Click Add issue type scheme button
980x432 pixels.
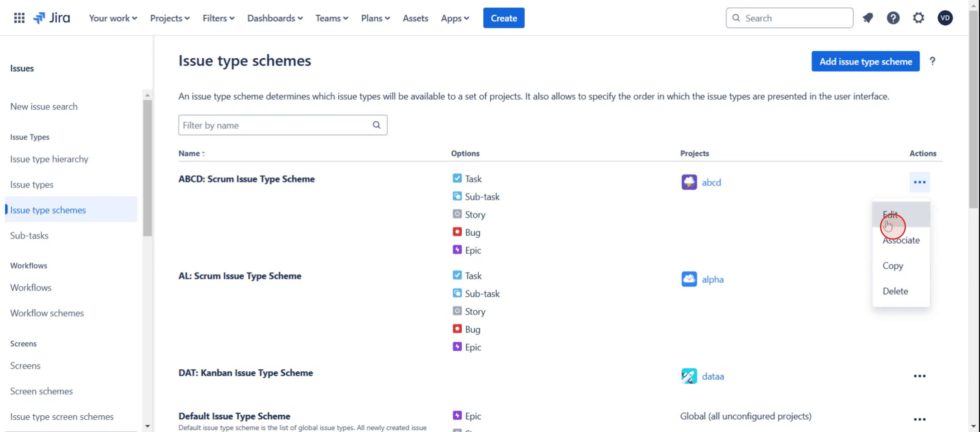click(x=865, y=61)
